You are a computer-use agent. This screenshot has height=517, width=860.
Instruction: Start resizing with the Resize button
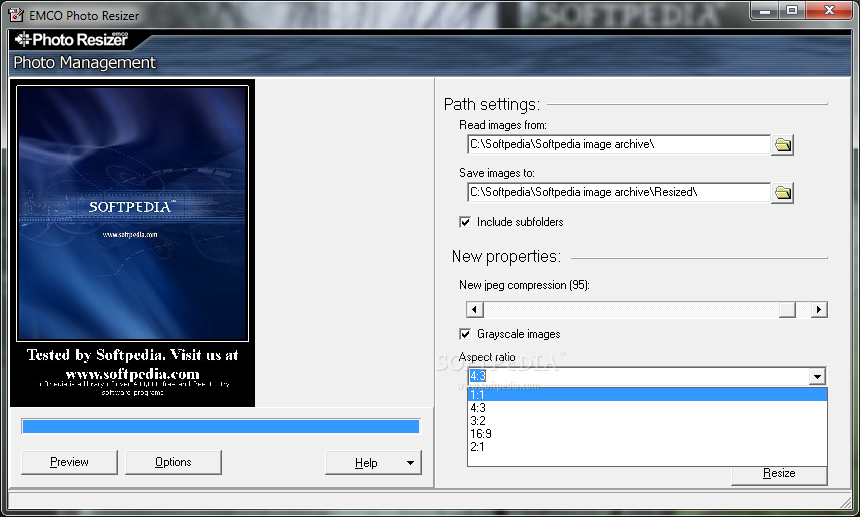click(x=779, y=475)
